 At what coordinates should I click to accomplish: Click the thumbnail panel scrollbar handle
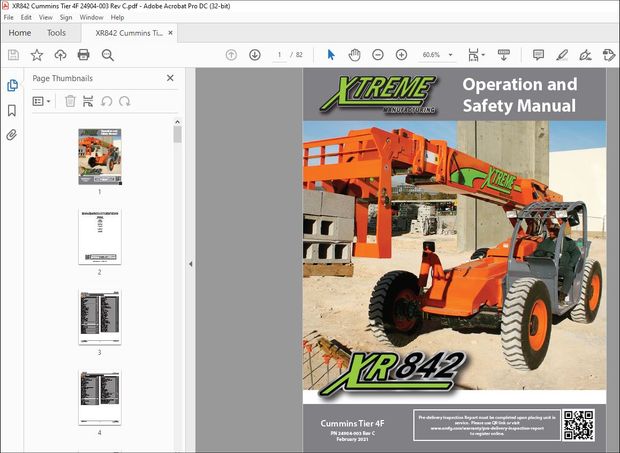pos(178,134)
